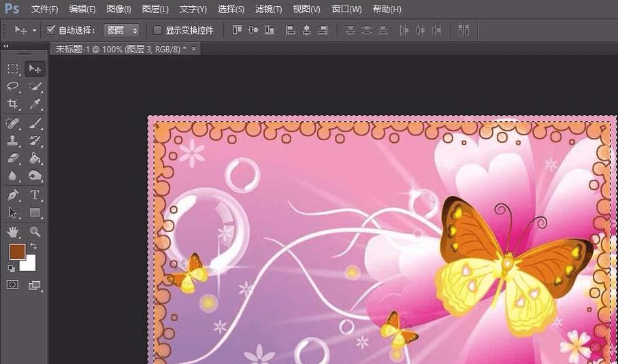
Task: Enable the 显示变换控件 checkbox
Action: [157, 31]
